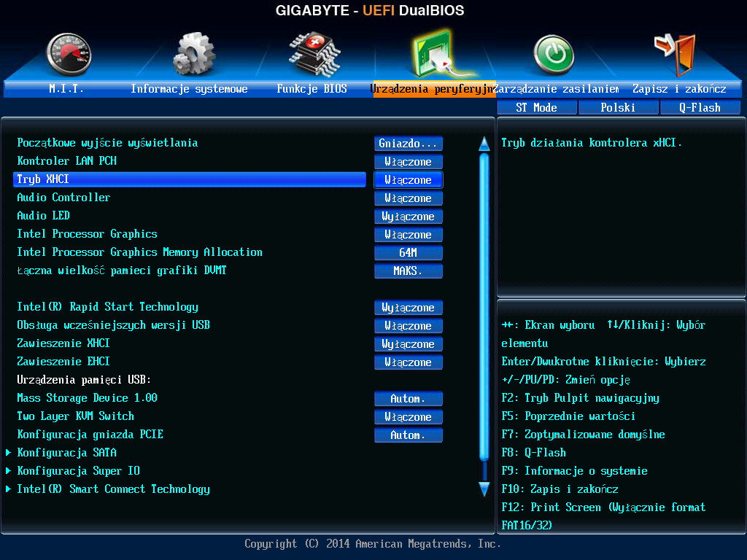This screenshot has width=747, height=560.
Task: Change graphics memory allocation from 64M
Action: point(408,252)
